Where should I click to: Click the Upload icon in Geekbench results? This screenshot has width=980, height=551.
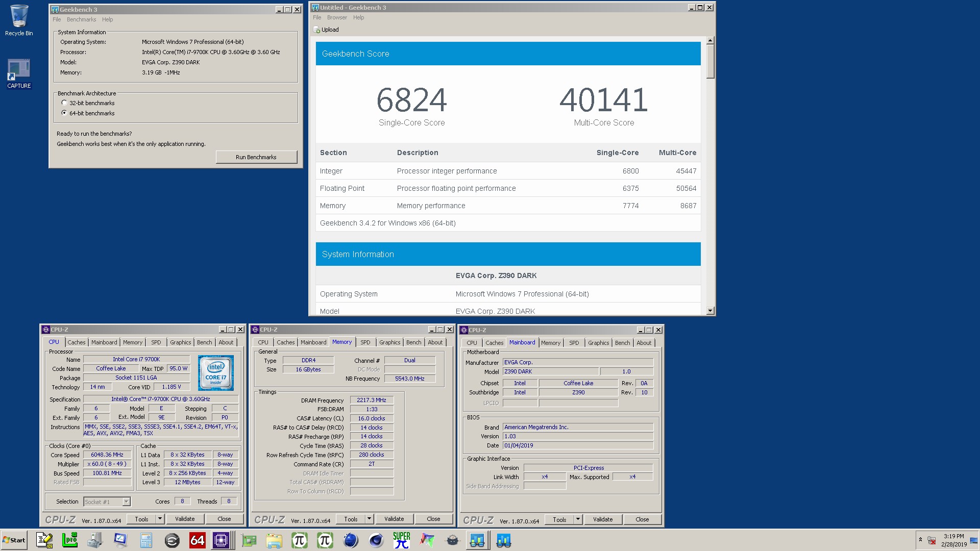click(316, 30)
